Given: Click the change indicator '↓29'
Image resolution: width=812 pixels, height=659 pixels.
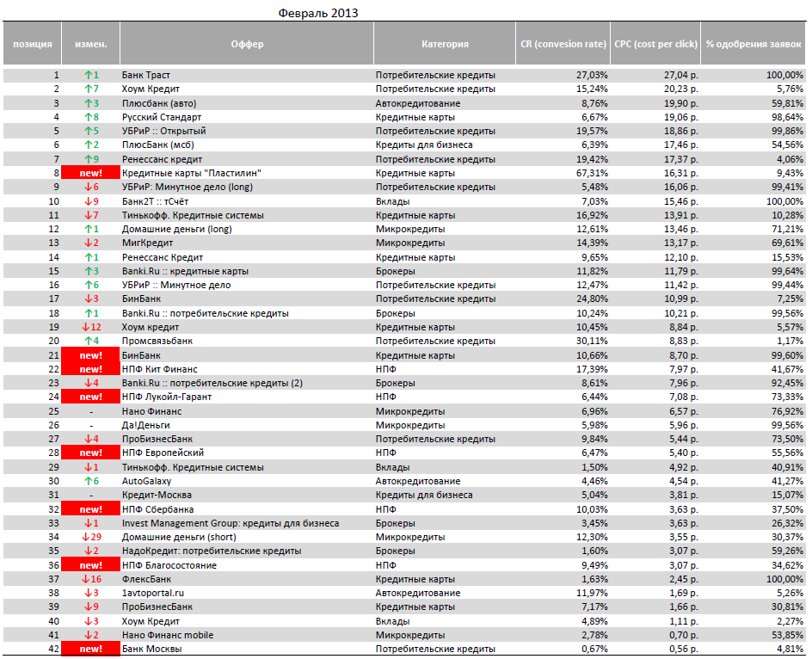Looking at the screenshot, I should pyautogui.click(x=91, y=537).
